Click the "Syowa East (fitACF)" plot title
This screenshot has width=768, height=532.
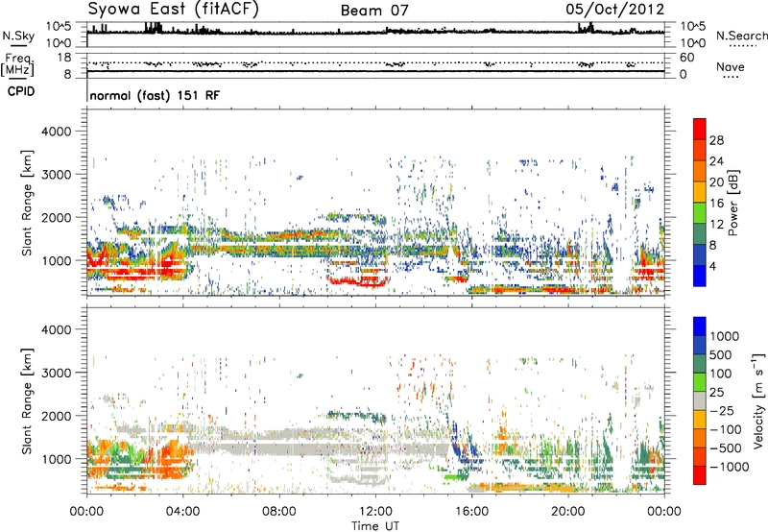pos(173,9)
